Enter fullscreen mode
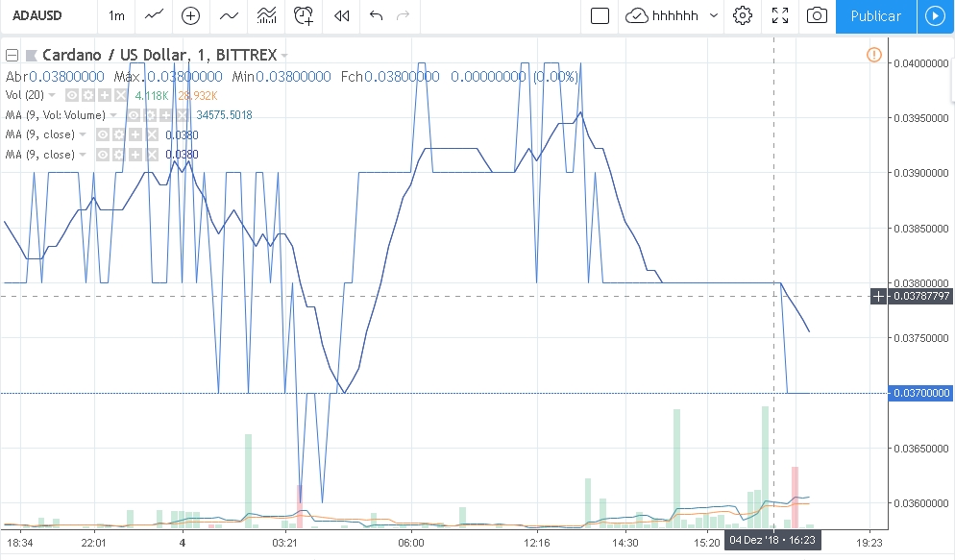The height and width of the screenshot is (560, 955). click(780, 15)
